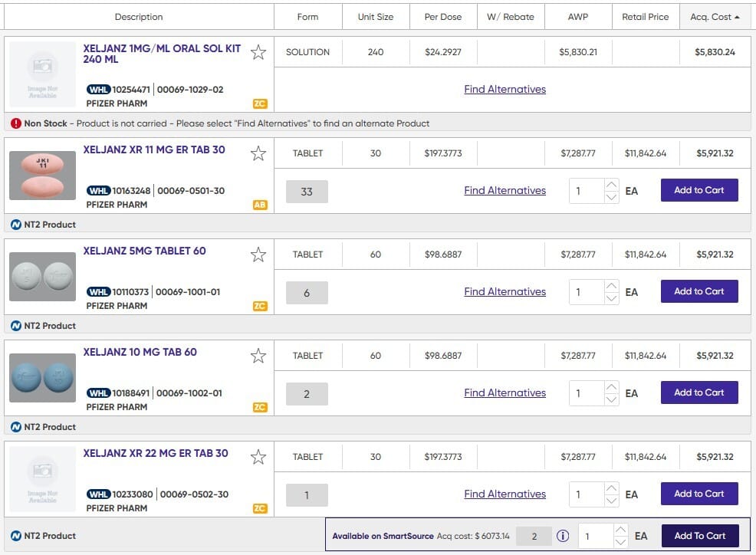Open XELJANZ 1MG/ML ORAL SOL KIT product link
Screen dimensions: 756x555
pyautogui.click(x=162, y=54)
